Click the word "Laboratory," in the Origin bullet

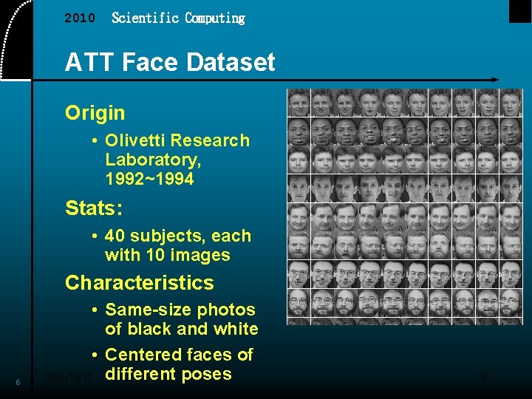[x=153, y=160]
